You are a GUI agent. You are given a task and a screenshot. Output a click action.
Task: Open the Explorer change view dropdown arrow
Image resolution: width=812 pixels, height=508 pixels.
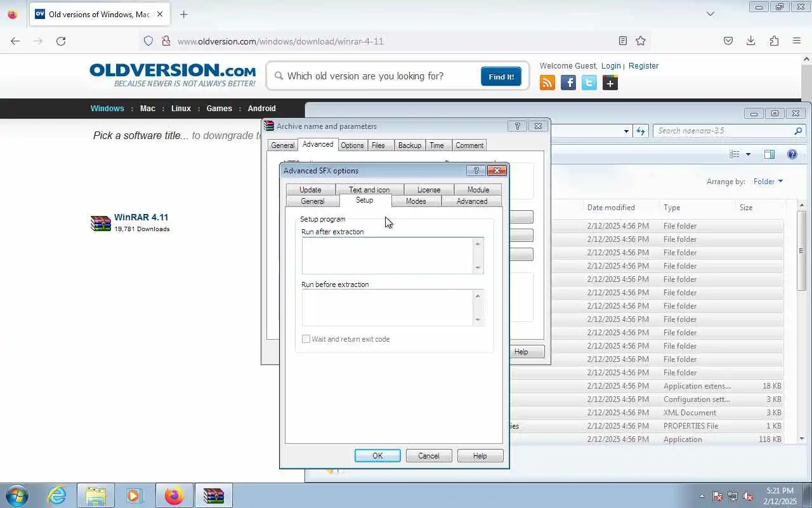748,154
